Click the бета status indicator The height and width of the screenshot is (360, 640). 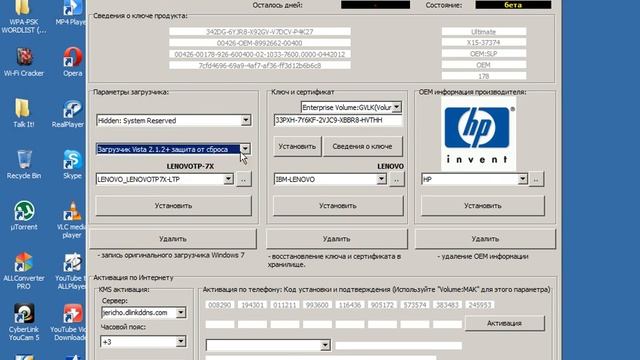[513, 5]
